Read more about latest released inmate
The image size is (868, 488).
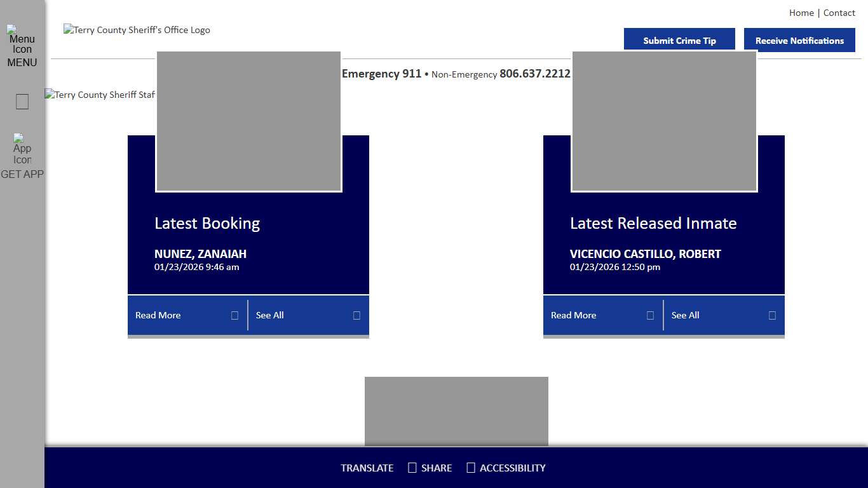[x=573, y=316]
